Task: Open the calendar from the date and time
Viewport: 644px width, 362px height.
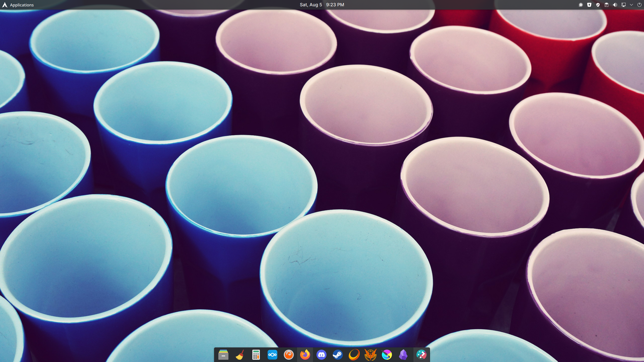Action: pos(322,5)
